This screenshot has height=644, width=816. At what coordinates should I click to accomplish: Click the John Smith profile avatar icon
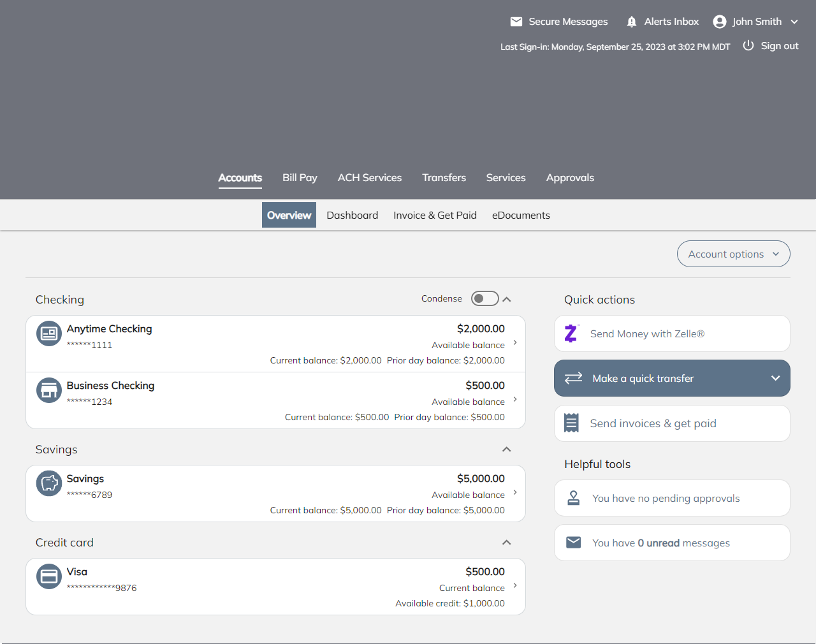720,22
